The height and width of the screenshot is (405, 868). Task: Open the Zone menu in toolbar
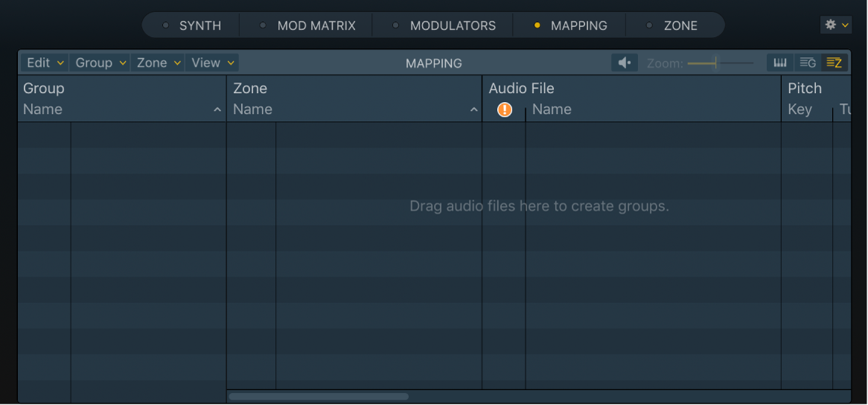pos(159,63)
